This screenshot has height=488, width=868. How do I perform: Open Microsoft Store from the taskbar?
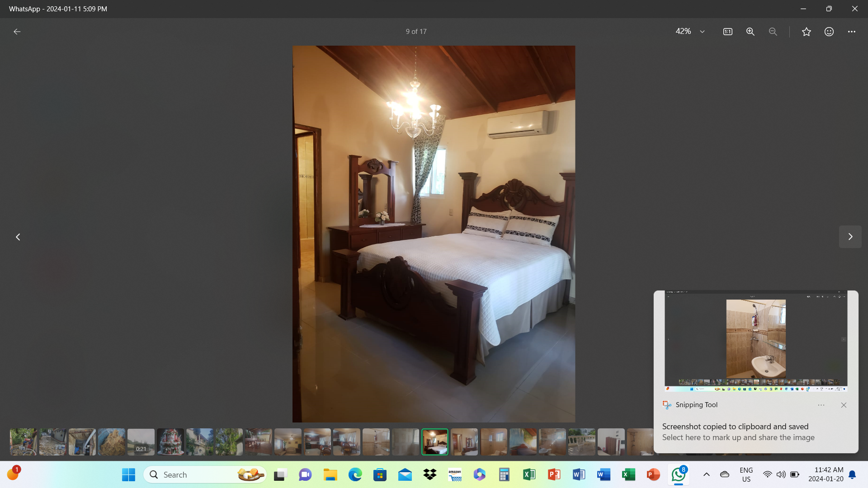pos(380,475)
